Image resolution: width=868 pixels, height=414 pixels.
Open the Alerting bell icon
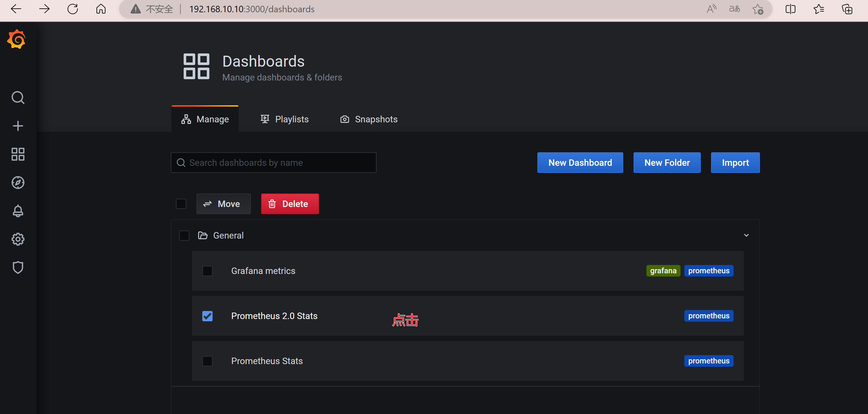click(18, 211)
